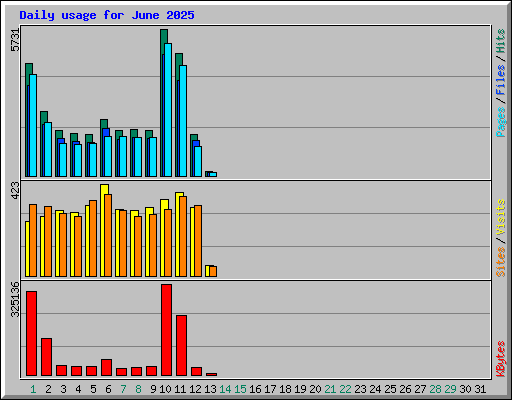Click the day 5 orange sites bar
Image resolution: width=512 pixels, height=400 pixels.
coord(93,238)
